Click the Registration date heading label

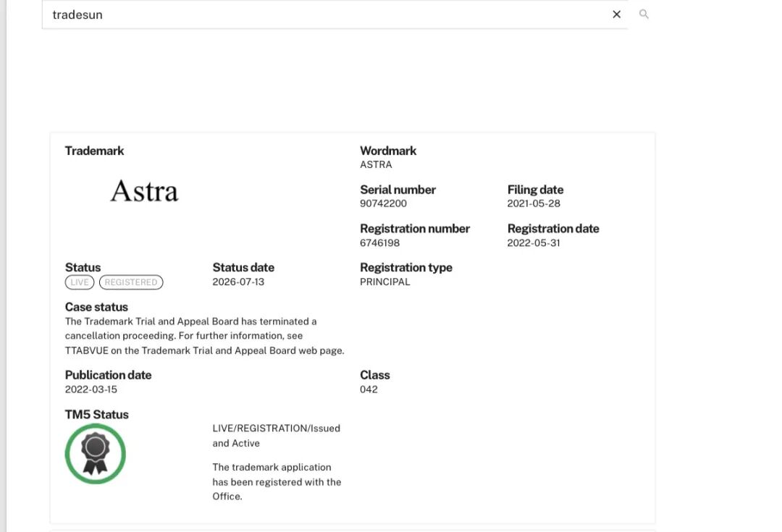(x=553, y=228)
